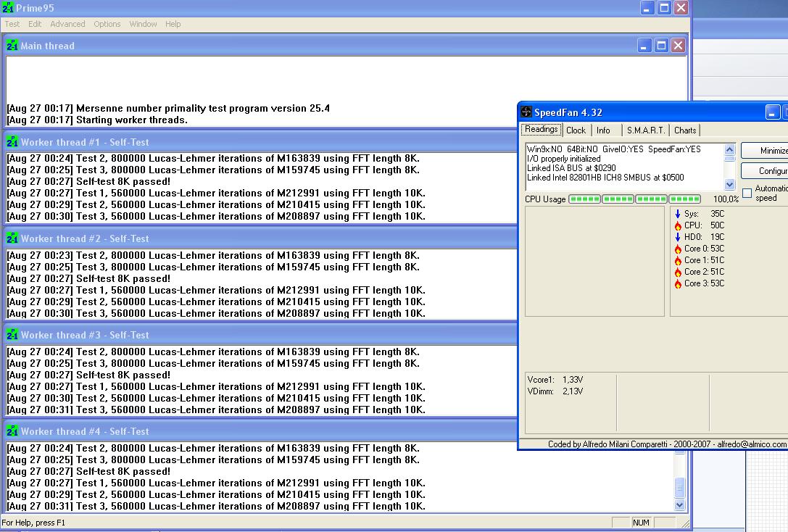This screenshot has width=788, height=532.
Task: Switch to the Clock tab in SpeedFan
Action: coord(576,130)
